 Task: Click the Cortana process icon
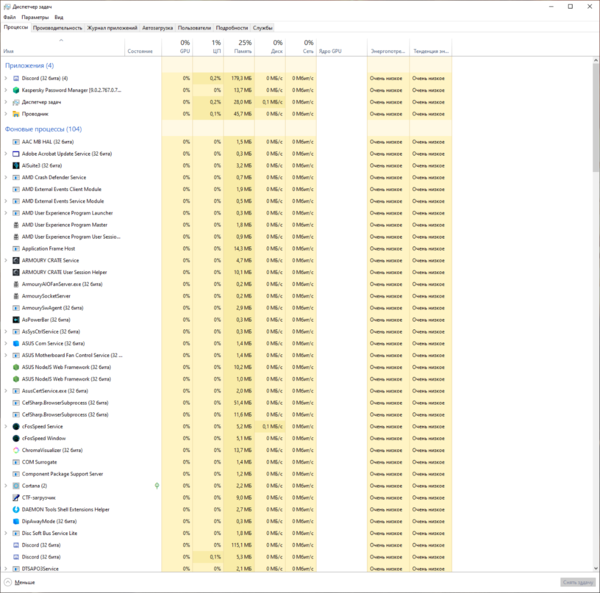[x=16, y=486]
